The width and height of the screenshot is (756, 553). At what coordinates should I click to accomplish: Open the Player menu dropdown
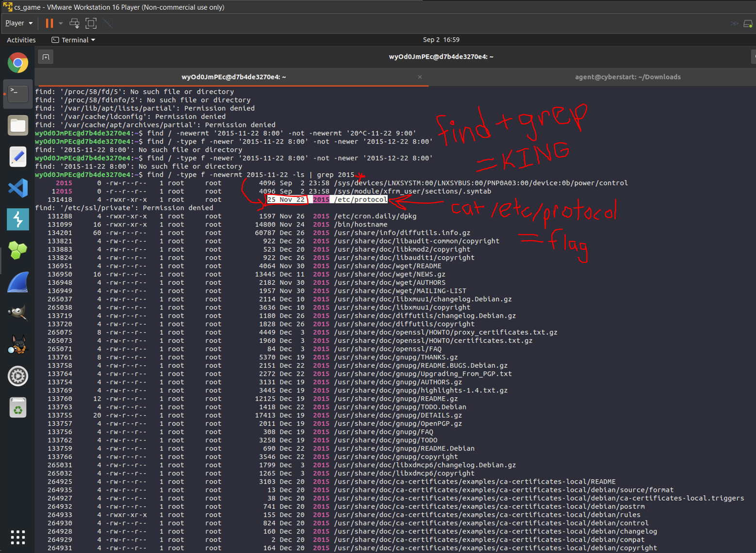pos(19,23)
